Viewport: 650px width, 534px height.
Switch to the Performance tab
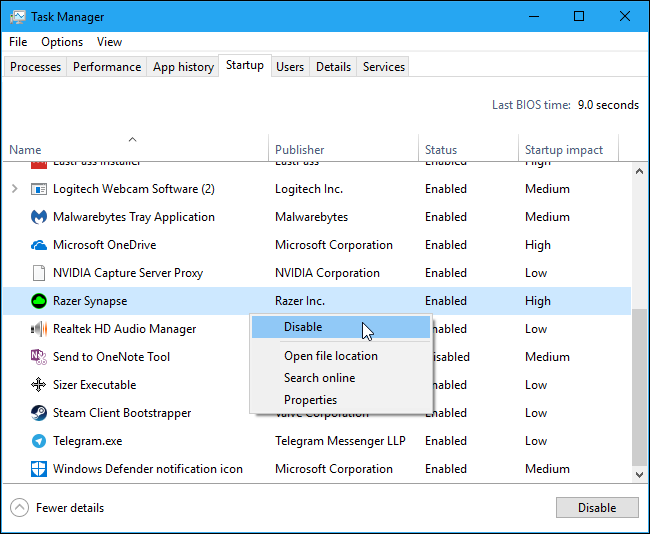107,67
